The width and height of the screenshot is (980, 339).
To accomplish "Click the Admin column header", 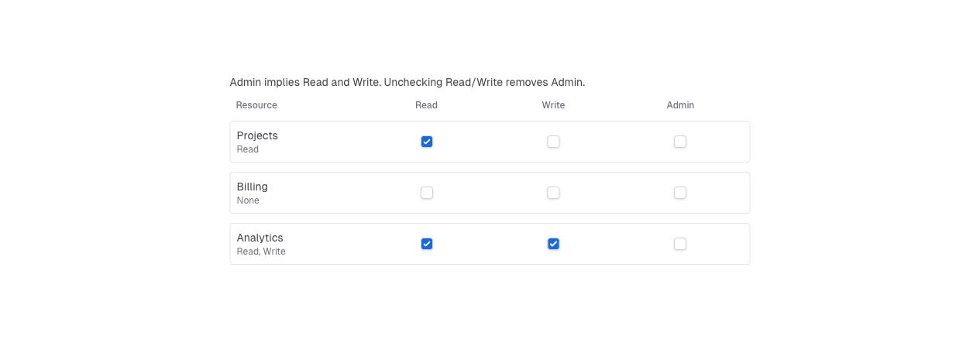I will 680,105.
